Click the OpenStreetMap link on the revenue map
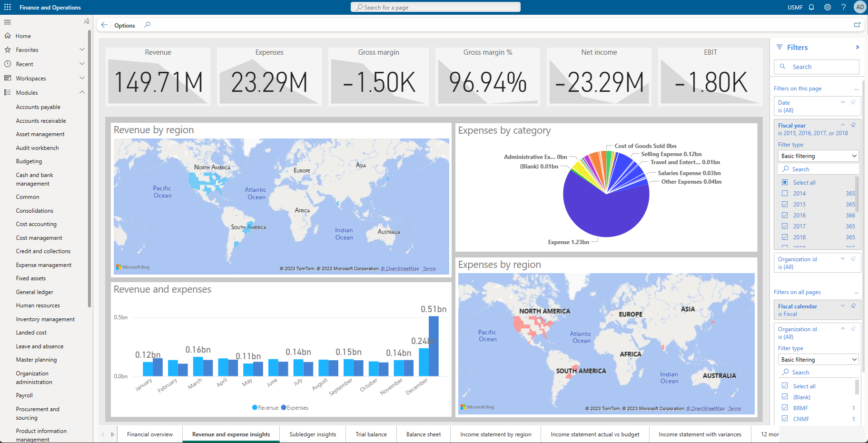Image resolution: width=868 pixels, height=443 pixels. click(401, 268)
